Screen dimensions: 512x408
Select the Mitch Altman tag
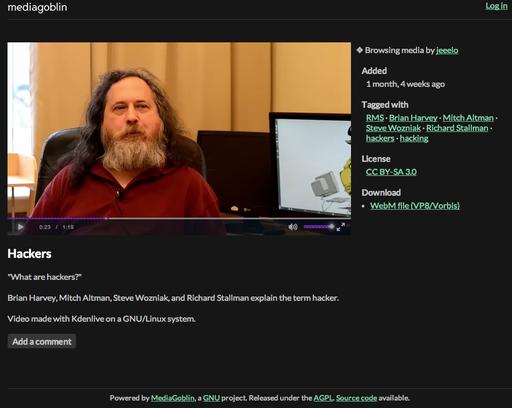click(x=468, y=118)
